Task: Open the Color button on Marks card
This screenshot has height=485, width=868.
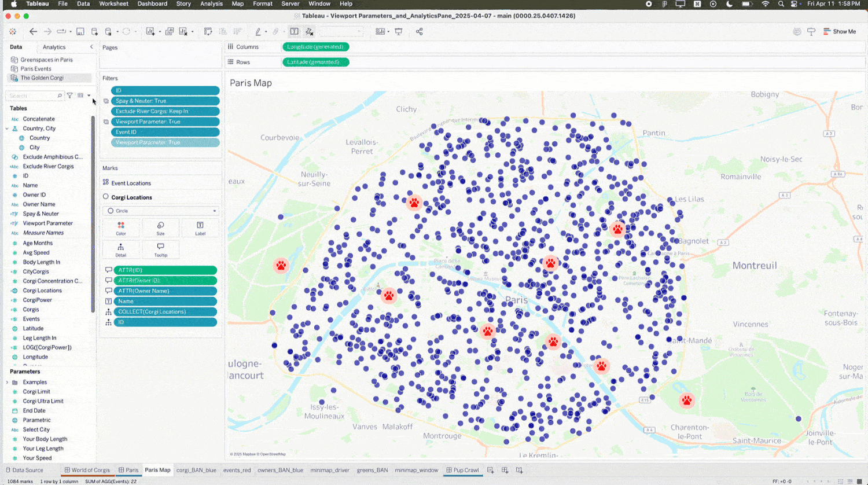Action: (120, 228)
